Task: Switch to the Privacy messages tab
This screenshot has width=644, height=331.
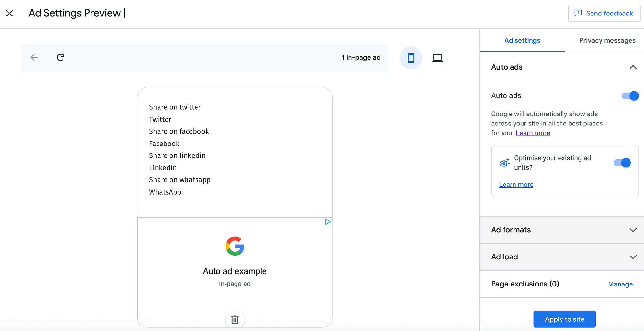Action: click(x=607, y=40)
